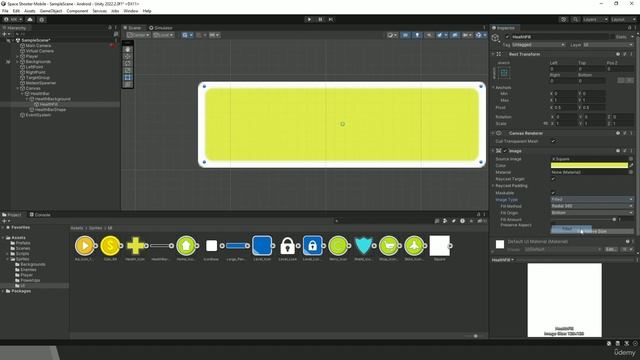Open the Layout dropdown in top toolbar
The width and height of the screenshot is (640, 360).
(623, 19)
